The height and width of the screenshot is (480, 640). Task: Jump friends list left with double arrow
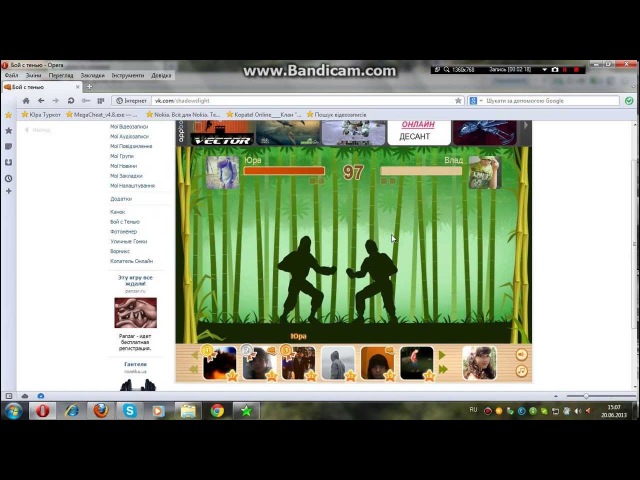click(x=194, y=369)
